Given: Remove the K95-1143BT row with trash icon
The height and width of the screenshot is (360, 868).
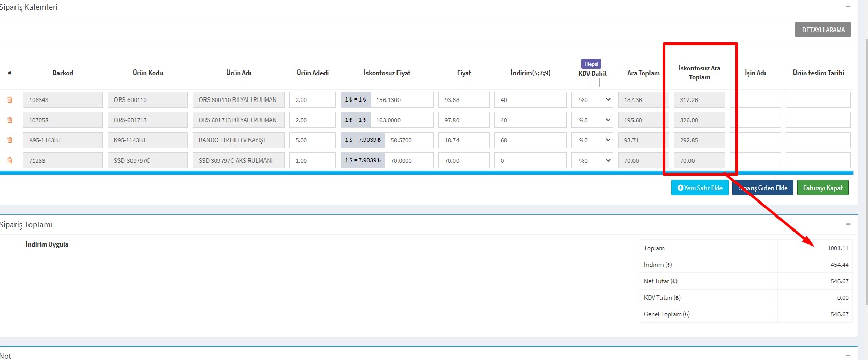Looking at the screenshot, I should (x=9, y=140).
